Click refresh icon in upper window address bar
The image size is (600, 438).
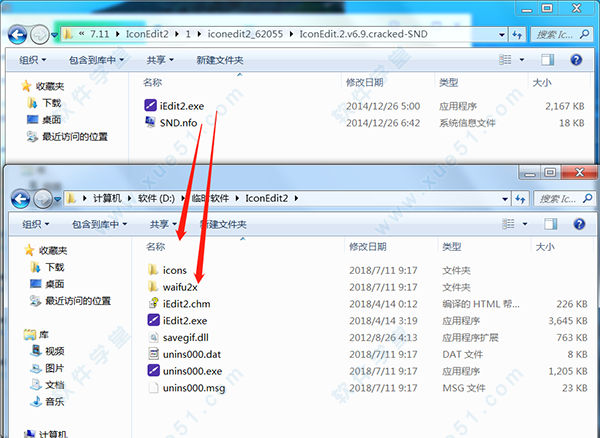pos(517,35)
